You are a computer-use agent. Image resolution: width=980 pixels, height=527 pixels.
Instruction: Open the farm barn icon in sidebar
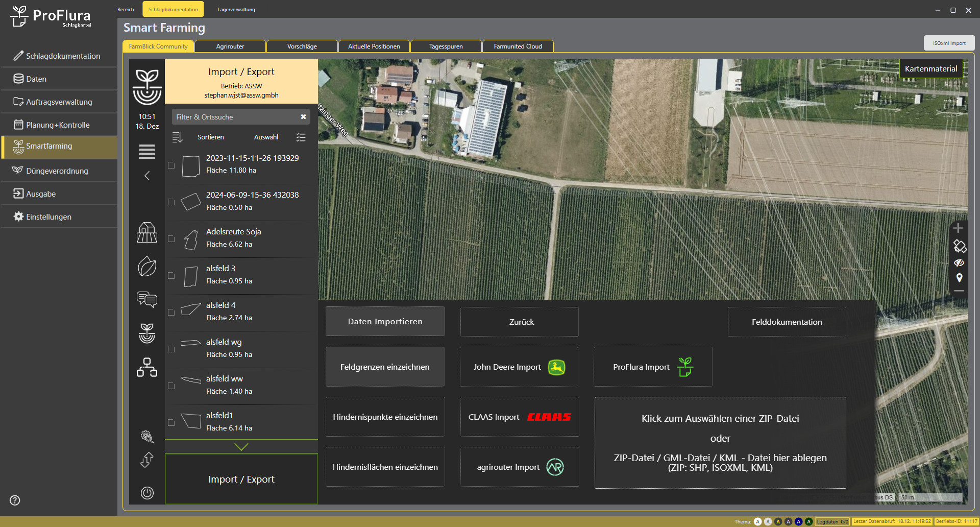point(147,233)
